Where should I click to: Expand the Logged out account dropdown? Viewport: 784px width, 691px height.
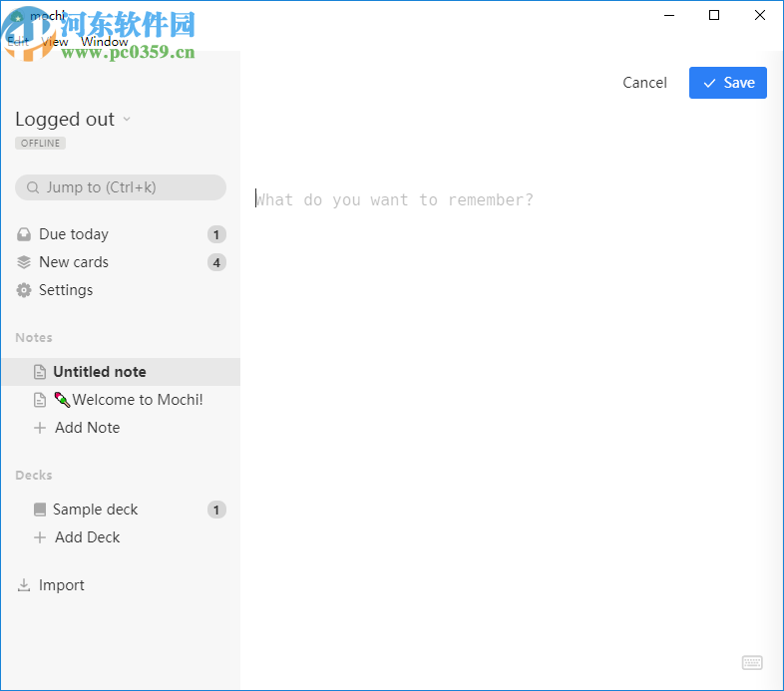tap(127, 119)
